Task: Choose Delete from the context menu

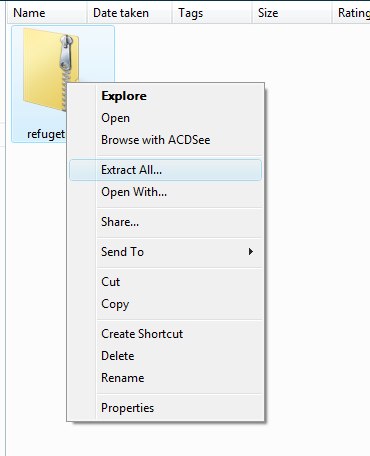Action: pos(165,356)
